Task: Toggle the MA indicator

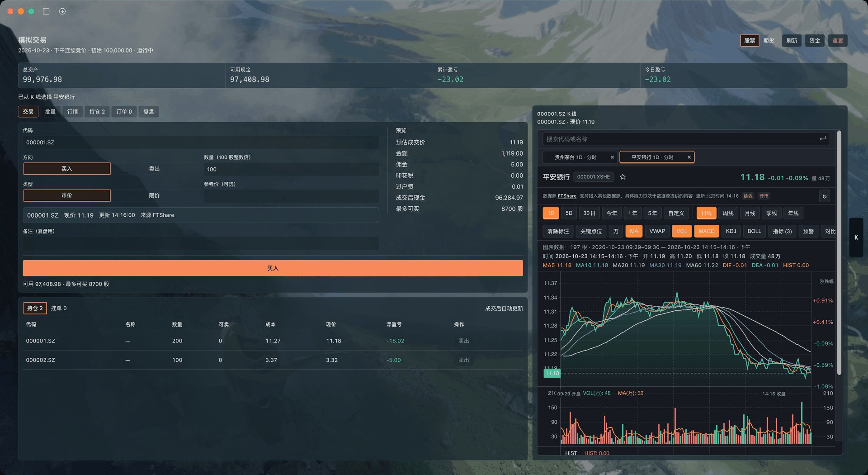Action: pyautogui.click(x=634, y=231)
